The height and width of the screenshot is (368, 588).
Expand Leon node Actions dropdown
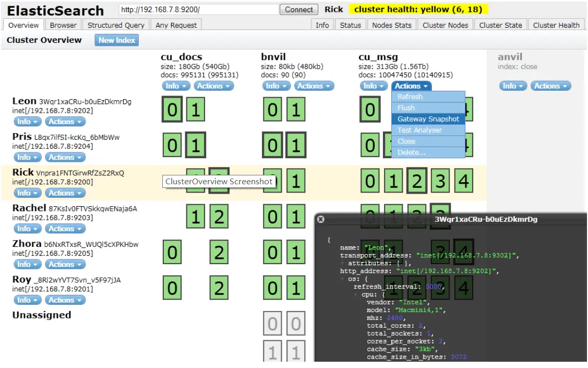pos(65,122)
